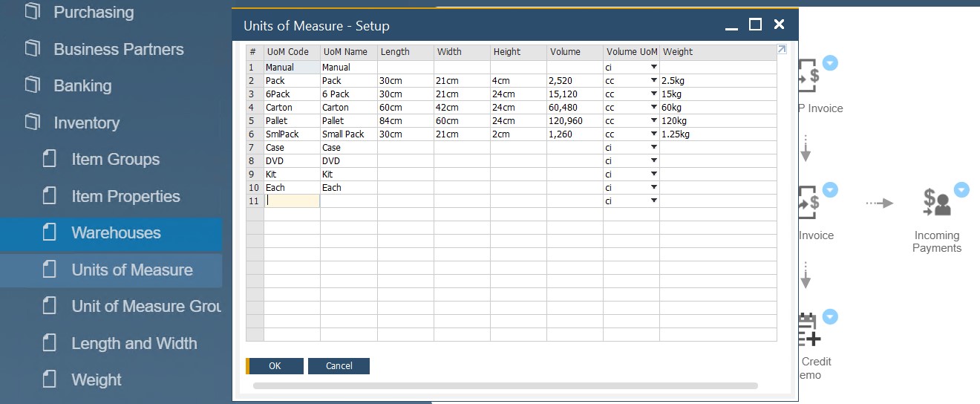Click the '84cm' length cell

(405, 120)
